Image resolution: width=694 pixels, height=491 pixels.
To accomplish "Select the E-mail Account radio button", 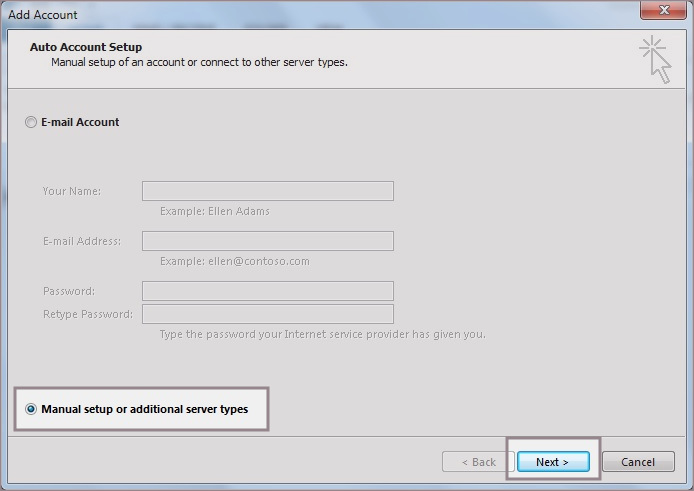I will tap(32, 122).
